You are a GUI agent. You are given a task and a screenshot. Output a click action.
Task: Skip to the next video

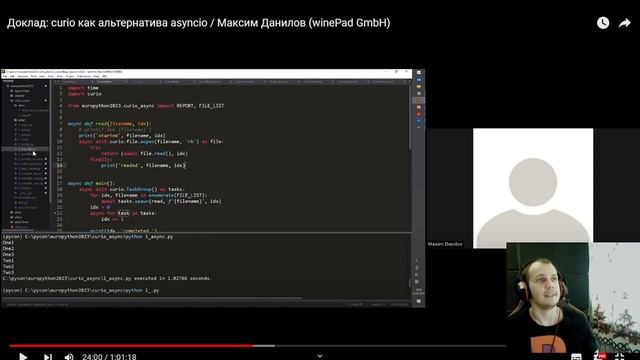tap(48, 357)
